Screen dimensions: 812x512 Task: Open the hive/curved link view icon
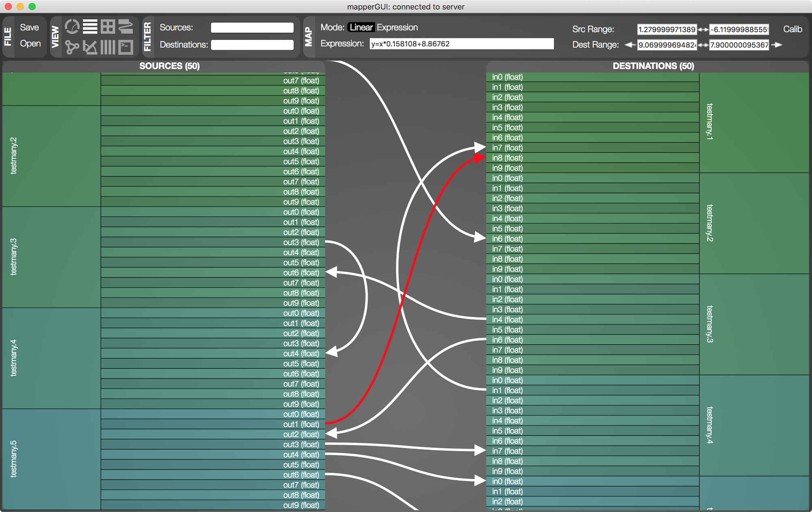point(126,27)
